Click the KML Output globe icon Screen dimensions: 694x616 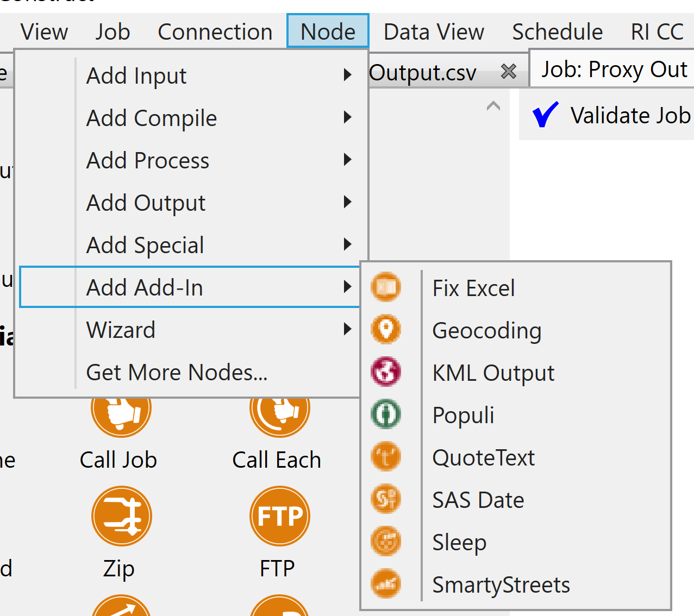(x=385, y=372)
